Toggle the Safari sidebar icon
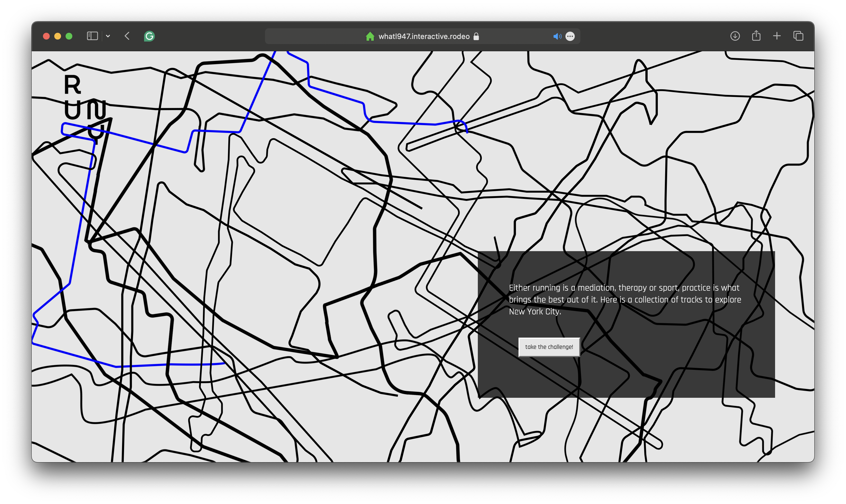 [92, 36]
